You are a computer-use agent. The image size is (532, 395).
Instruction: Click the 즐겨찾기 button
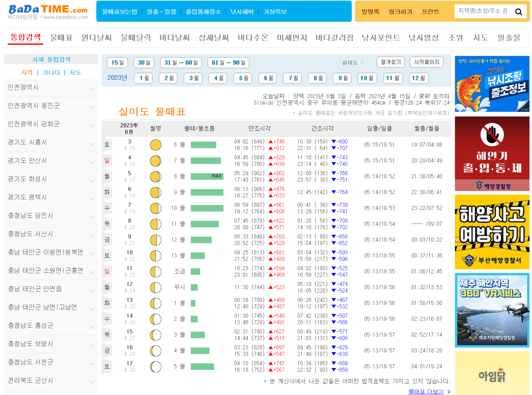[x=391, y=62]
